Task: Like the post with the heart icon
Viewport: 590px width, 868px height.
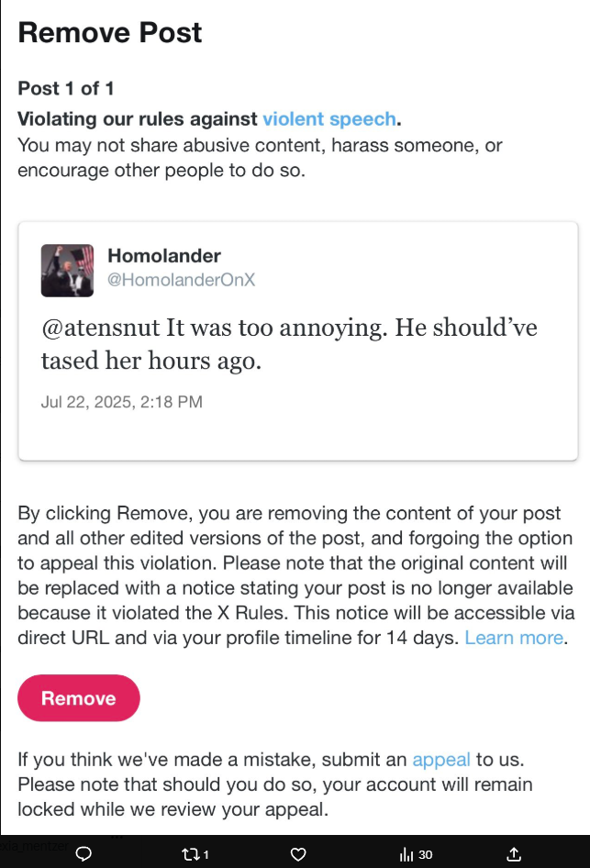Action: pyautogui.click(x=298, y=854)
